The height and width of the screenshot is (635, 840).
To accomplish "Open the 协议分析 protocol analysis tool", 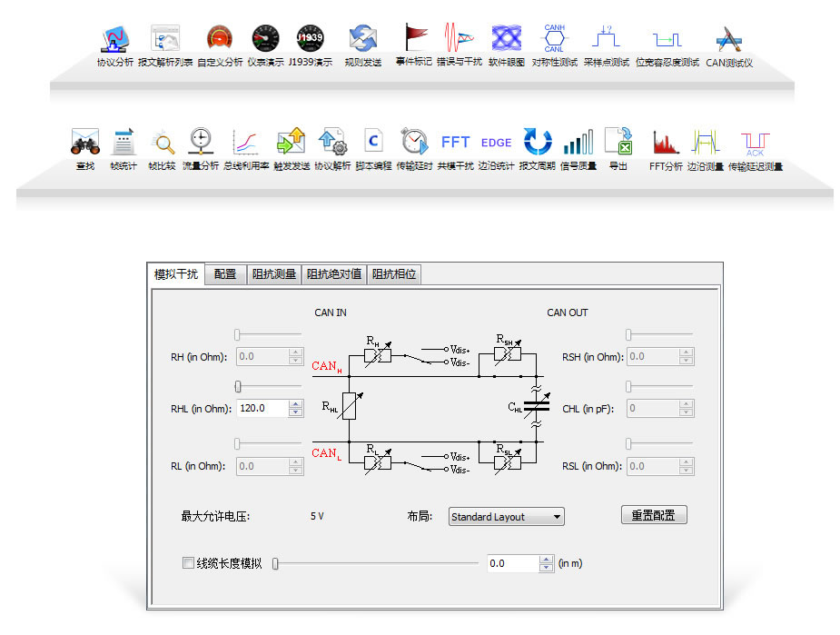I will pyautogui.click(x=114, y=39).
